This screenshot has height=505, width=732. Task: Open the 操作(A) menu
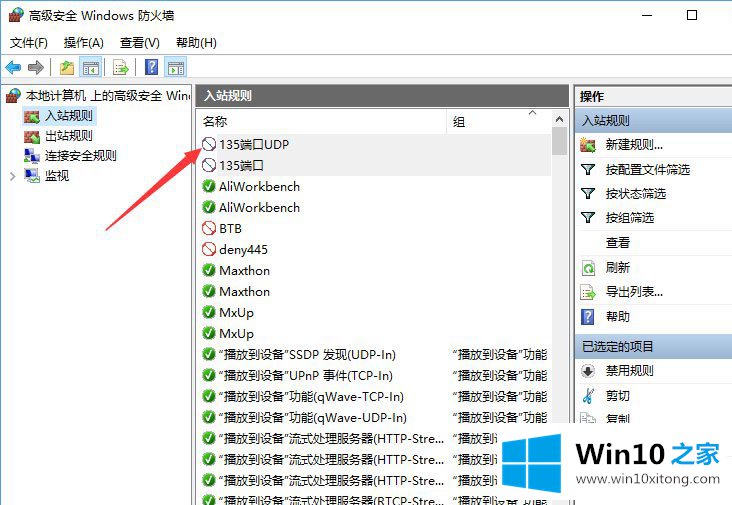tap(83, 43)
